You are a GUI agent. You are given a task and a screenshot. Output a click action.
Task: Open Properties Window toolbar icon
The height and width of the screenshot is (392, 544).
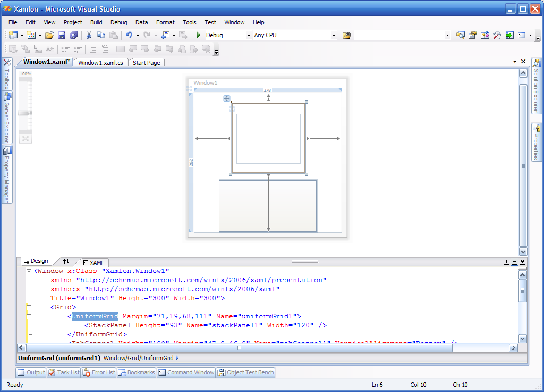[472, 35]
